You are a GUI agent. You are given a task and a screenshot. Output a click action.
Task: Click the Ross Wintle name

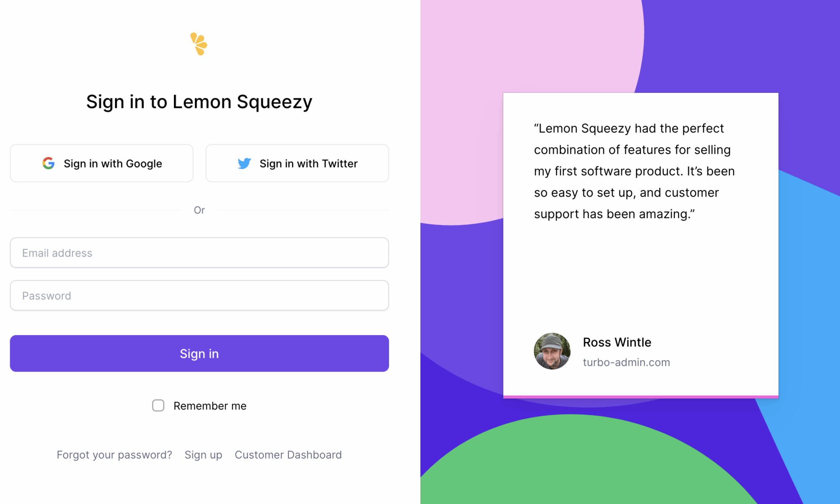pyautogui.click(x=617, y=342)
